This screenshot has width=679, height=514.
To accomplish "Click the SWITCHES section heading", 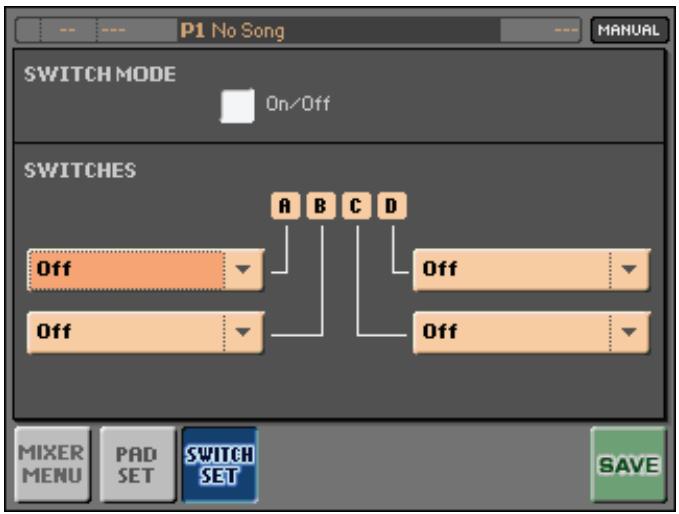I will click(x=80, y=171).
